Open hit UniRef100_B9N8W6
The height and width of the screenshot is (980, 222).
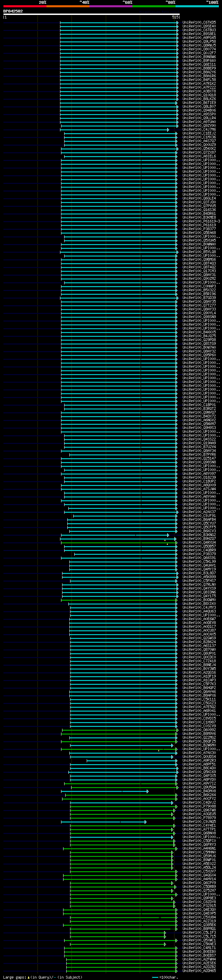click(199, 57)
